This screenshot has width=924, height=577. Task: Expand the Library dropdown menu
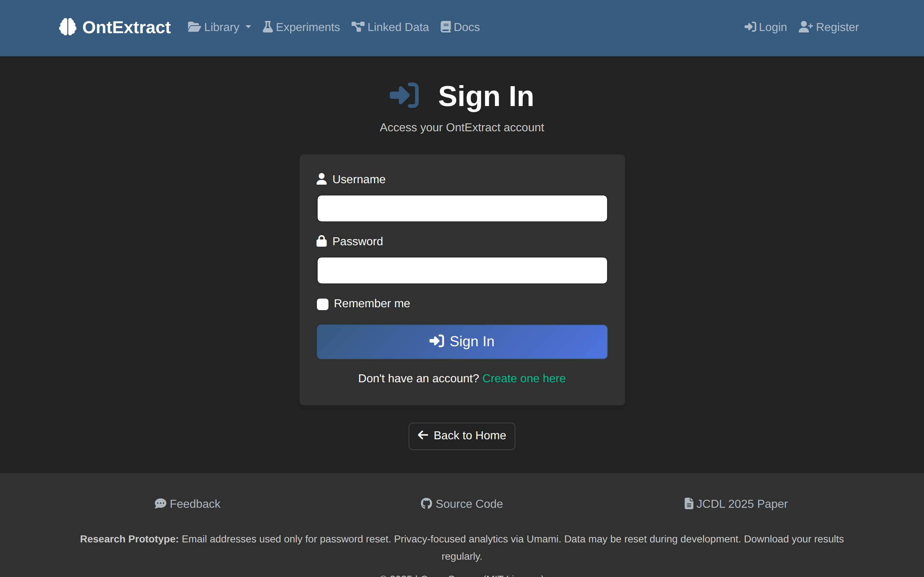click(219, 27)
